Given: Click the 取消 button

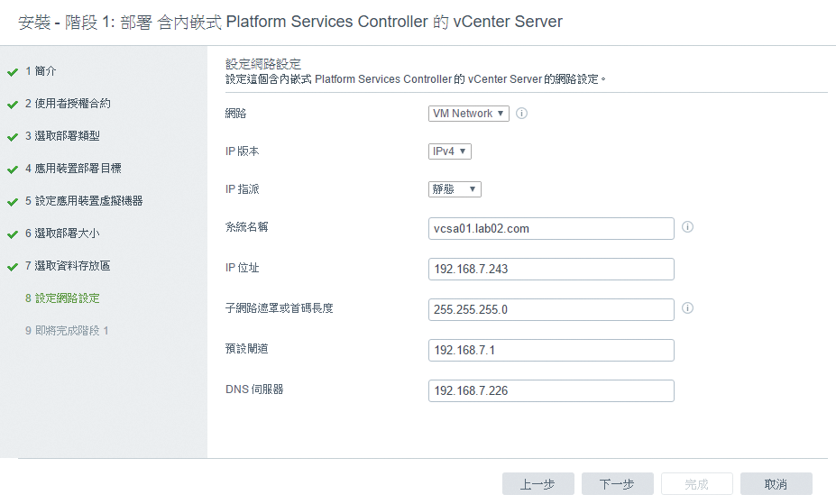Looking at the screenshot, I should (x=776, y=484).
